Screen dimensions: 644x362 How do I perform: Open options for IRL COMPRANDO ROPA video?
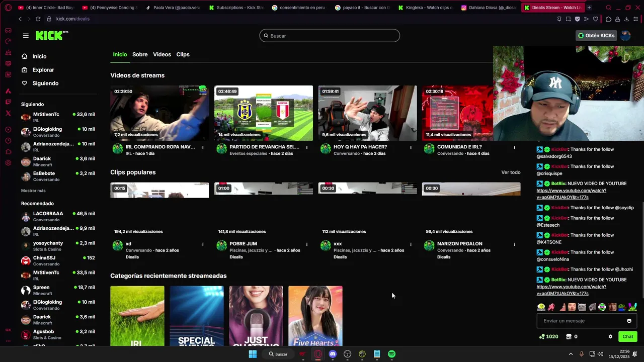(203, 147)
